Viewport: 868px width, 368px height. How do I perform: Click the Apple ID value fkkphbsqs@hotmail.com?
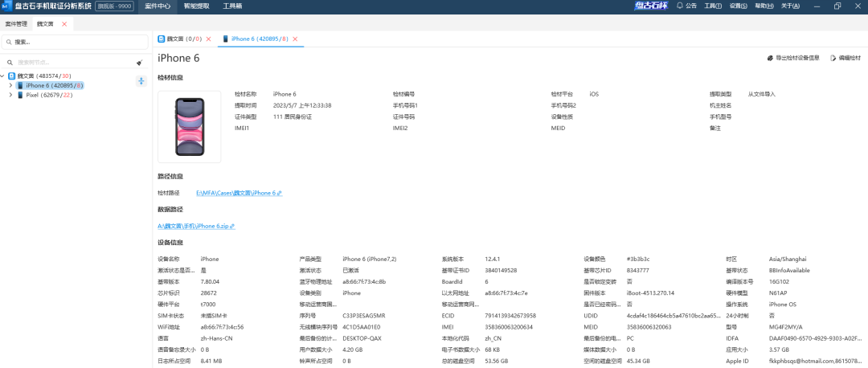pos(816,361)
